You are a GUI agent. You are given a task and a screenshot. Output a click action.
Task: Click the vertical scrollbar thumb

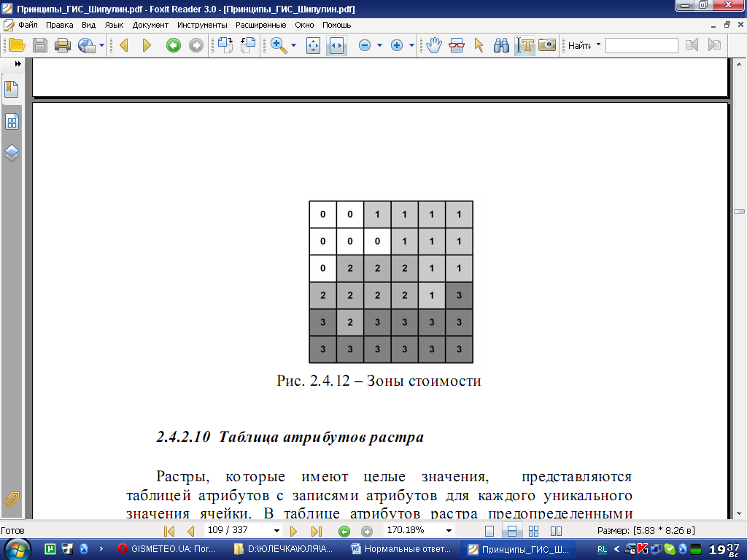pos(739,211)
